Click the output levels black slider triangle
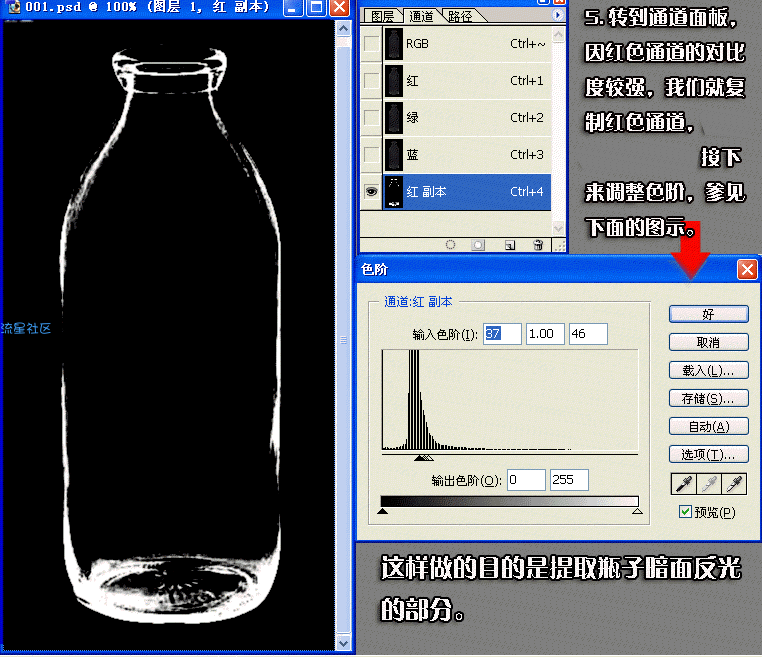The height and width of the screenshot is (657, 762). click(382, 511)
